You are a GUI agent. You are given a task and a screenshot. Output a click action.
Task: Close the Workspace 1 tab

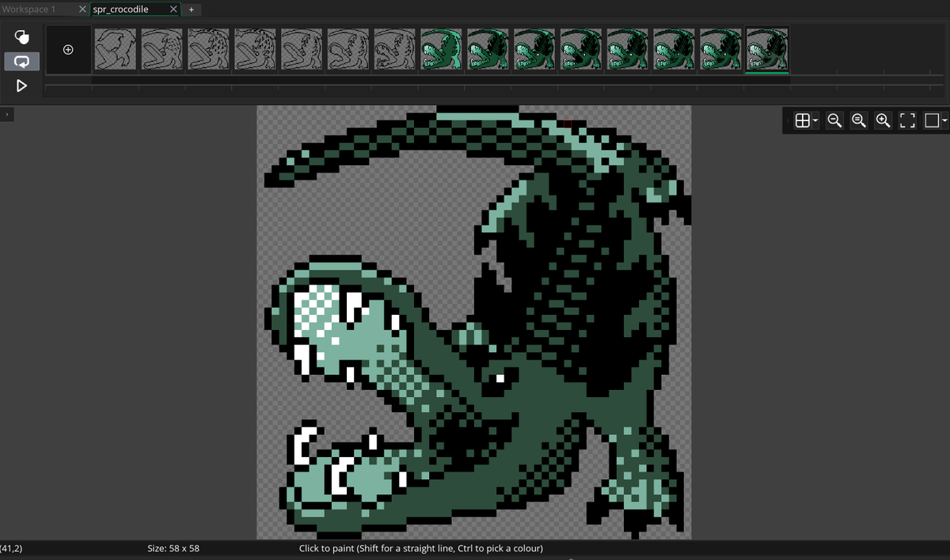(82, 9)
